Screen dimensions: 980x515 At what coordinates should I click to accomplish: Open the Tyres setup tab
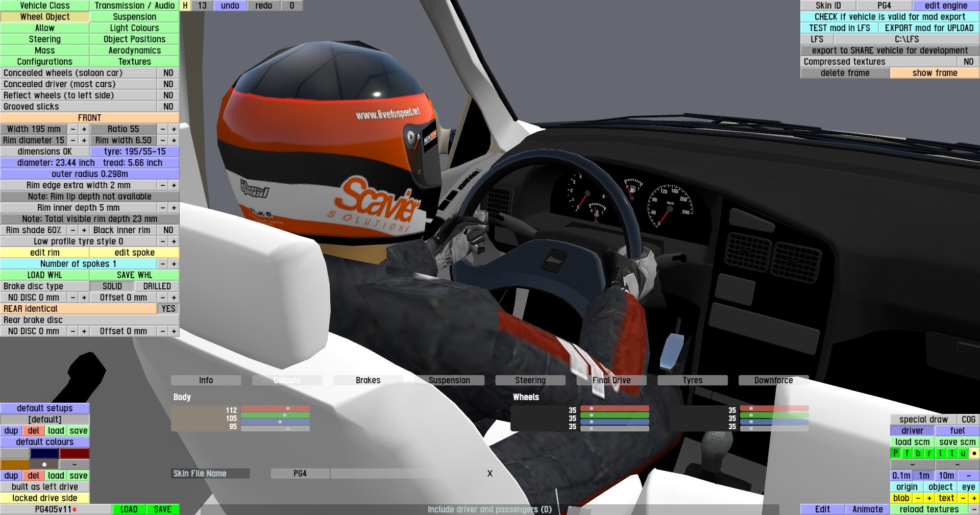(x=693, y=380)
